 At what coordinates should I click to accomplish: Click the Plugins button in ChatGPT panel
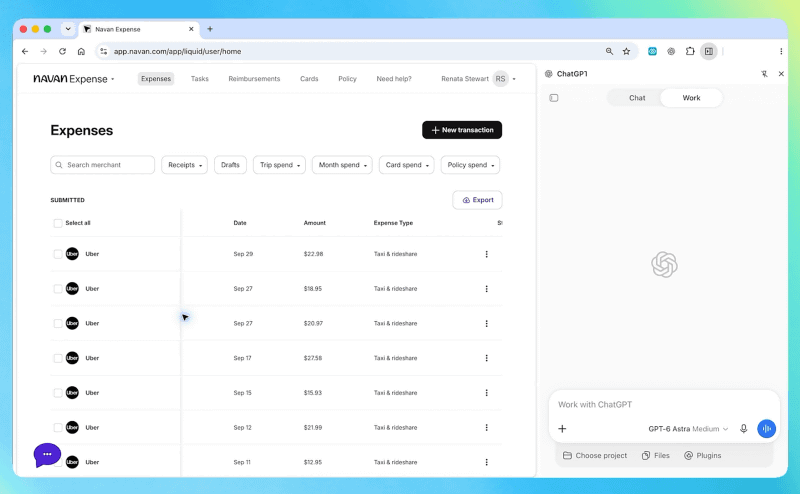pos(703,455)
